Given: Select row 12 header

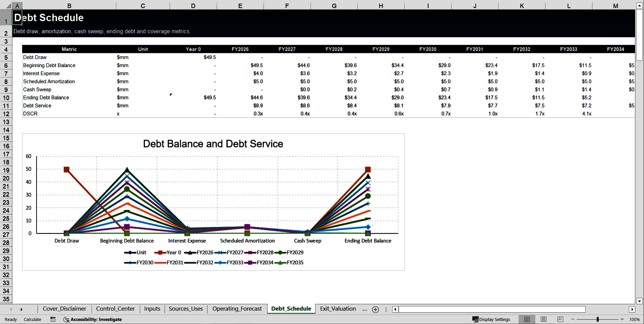Looking at the screenshot, I should pos(6,114).
